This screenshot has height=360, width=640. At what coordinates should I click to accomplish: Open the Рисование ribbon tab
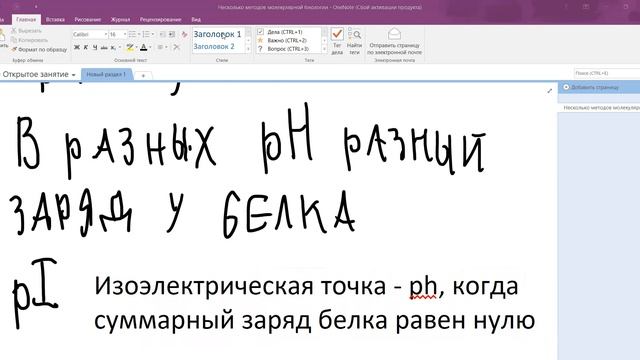[x=87, y=19]
